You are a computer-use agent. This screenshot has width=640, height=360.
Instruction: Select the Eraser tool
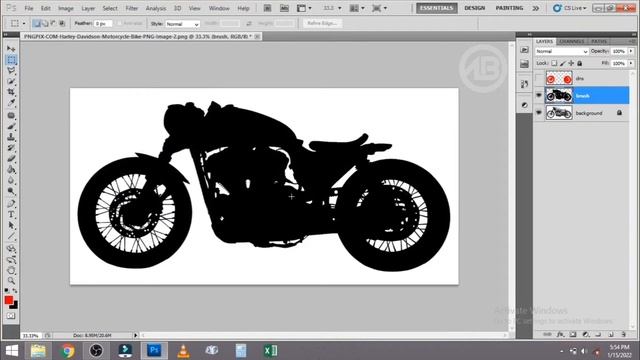click(11, 159)
